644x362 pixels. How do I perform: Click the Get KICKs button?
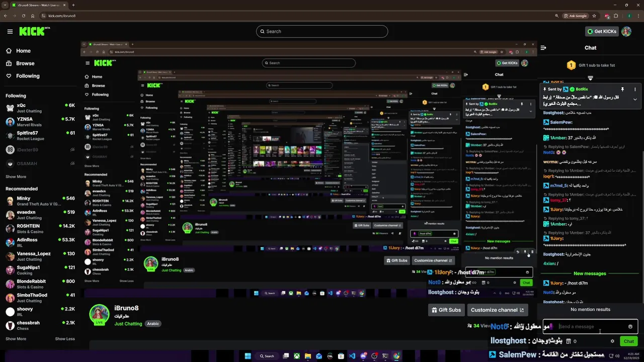[602, 31]
